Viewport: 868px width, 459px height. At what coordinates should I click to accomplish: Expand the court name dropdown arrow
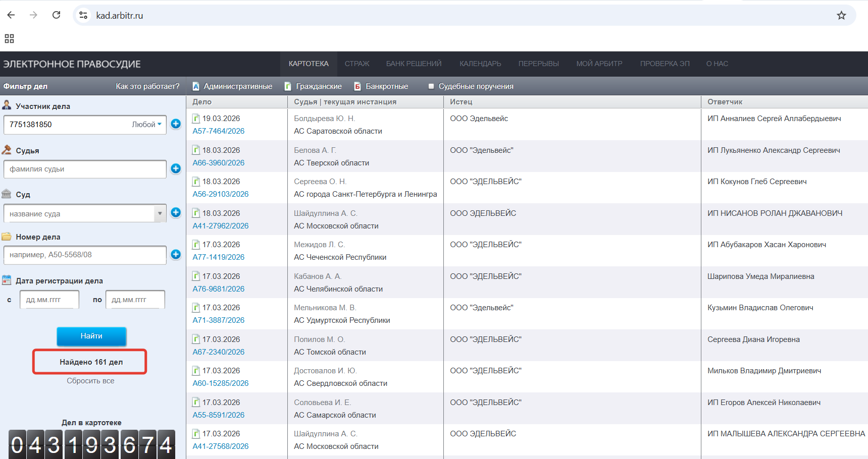click(160, 213)
